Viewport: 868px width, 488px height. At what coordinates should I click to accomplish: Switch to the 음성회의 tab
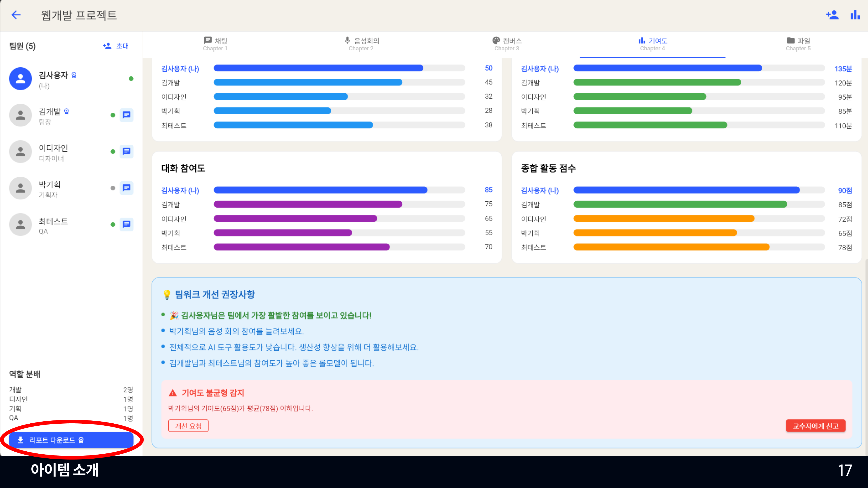click(361, 44)
